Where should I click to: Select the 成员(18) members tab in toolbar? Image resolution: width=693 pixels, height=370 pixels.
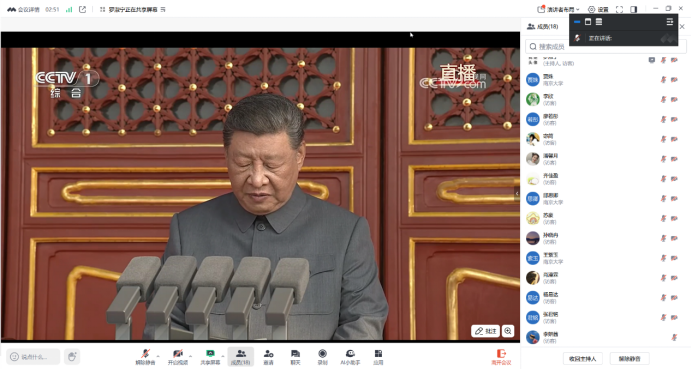240,356
